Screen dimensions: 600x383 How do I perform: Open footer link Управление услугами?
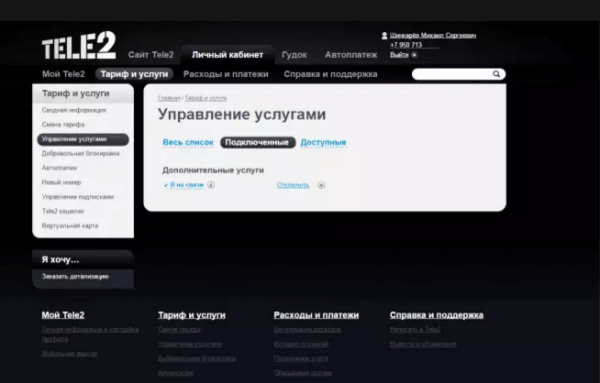[x=190, y=344]
